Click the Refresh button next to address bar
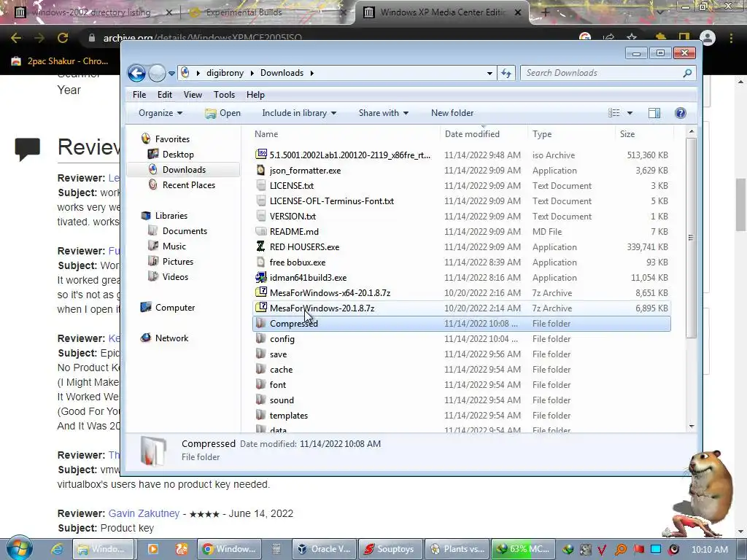The width and height of the screenshot is (747, 560). (x=506, y=73)
